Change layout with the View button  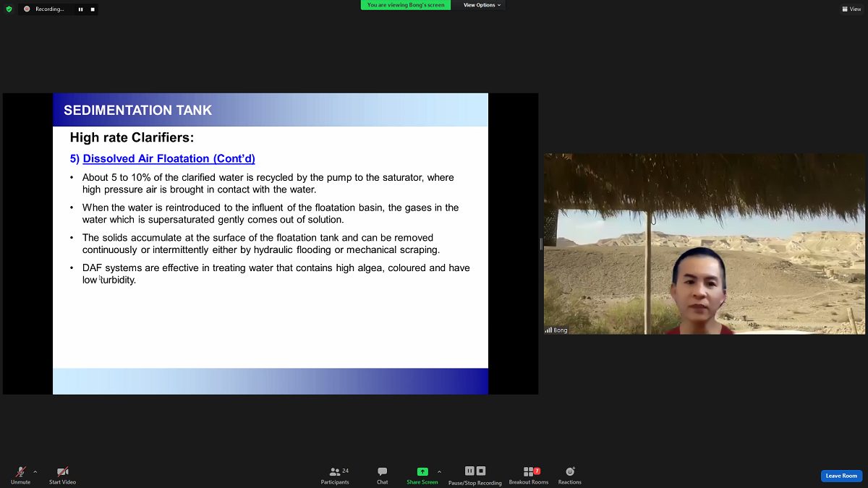pos(851,9)
